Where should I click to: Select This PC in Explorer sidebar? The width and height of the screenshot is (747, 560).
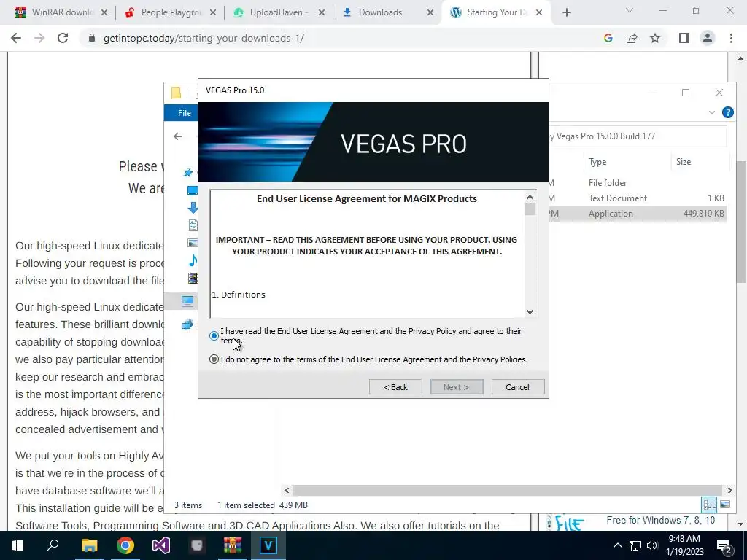pyautogui.click(x=187, y=300)
